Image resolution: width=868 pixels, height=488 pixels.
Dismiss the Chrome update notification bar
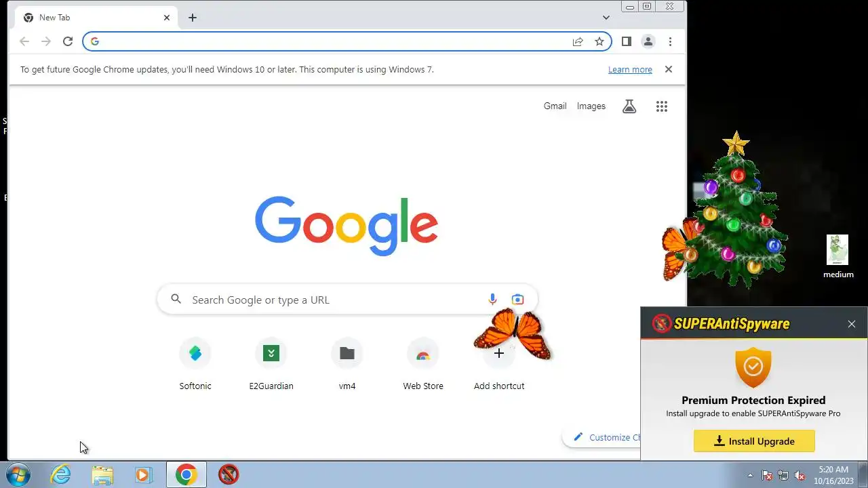pos(669,69)
